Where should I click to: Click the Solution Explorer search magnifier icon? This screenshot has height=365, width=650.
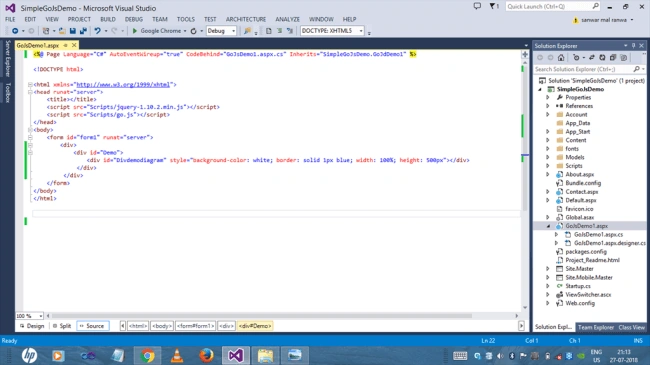(637, 69)
